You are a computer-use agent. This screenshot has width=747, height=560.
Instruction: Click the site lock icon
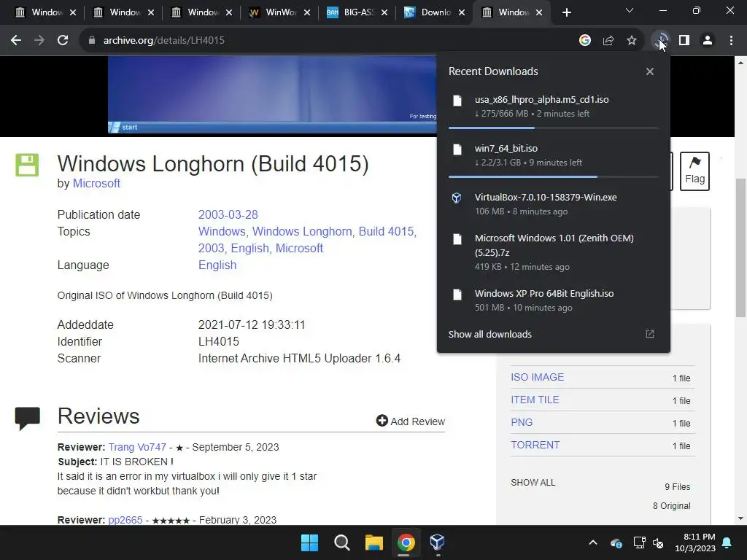[x=92, y=41]
